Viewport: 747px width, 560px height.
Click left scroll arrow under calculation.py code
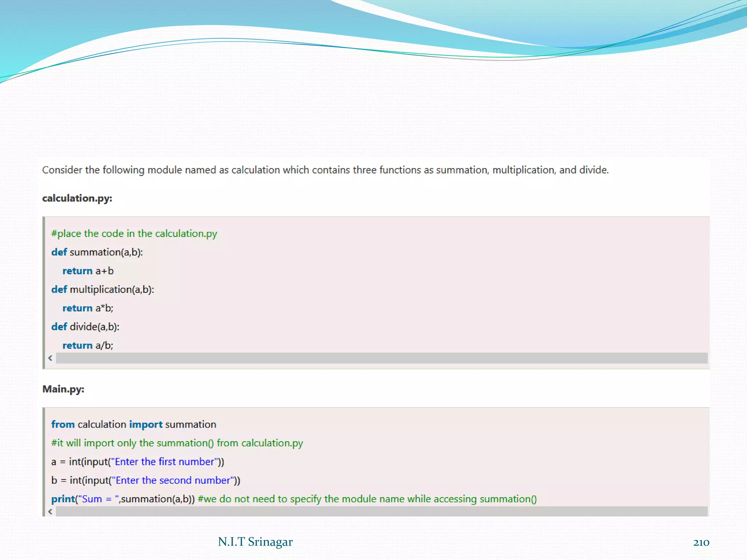tap(50, 358)
